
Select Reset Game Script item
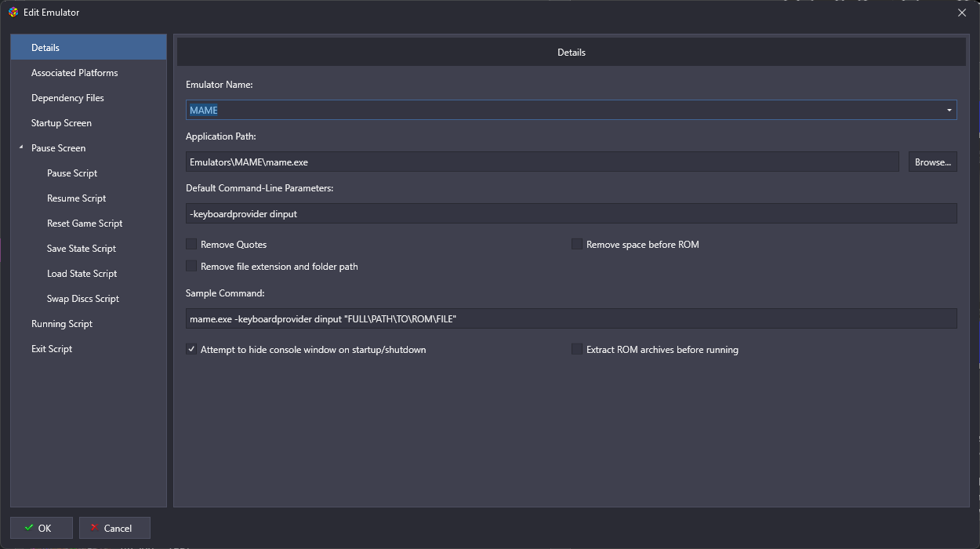click(85, 223)
